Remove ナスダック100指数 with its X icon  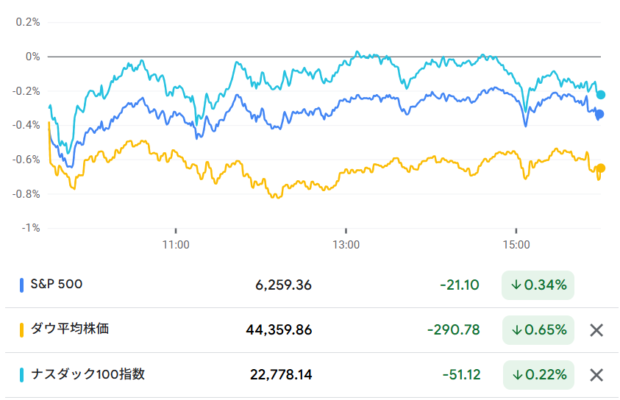pos(596,375)
